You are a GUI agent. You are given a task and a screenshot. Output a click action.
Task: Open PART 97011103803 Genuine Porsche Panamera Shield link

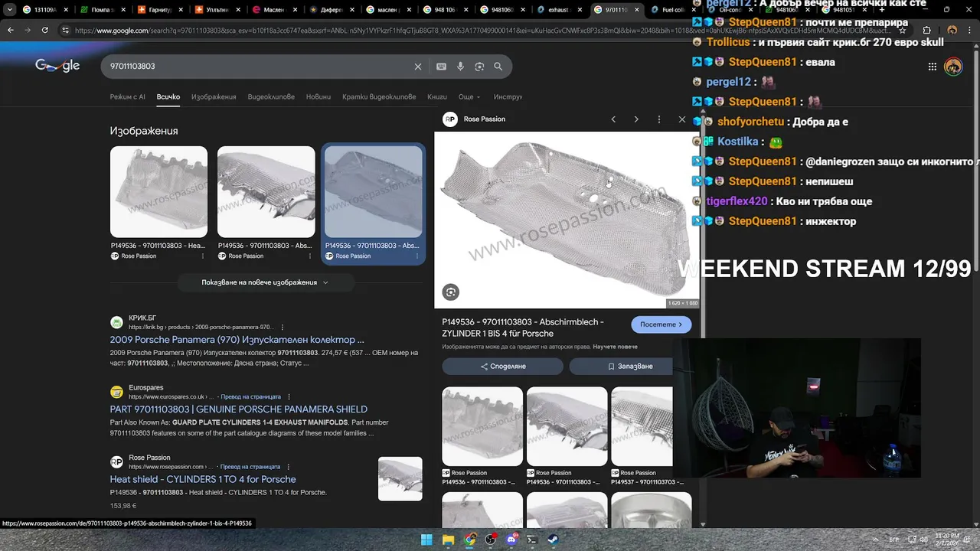point(238,409)
